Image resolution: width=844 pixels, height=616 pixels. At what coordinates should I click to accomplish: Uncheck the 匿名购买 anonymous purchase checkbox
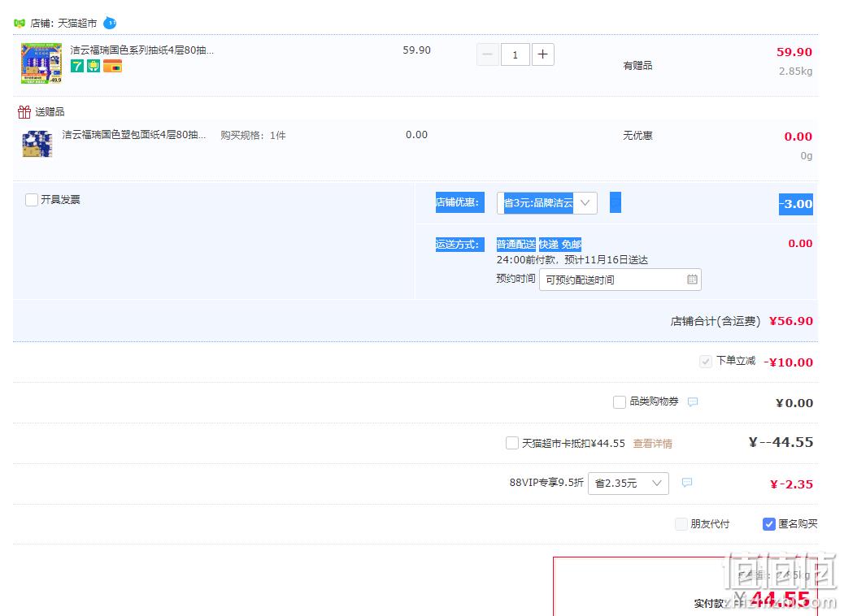769,524
